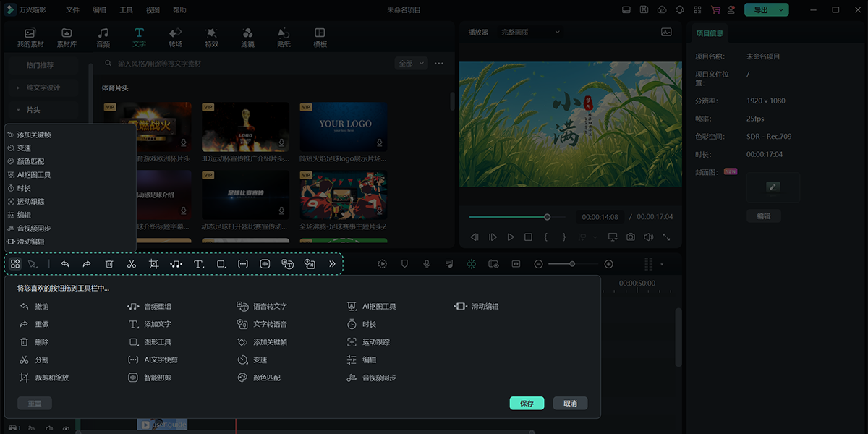Click the 智能初剪 item in customization panel
868x434 pixels.
click(157, 378)
